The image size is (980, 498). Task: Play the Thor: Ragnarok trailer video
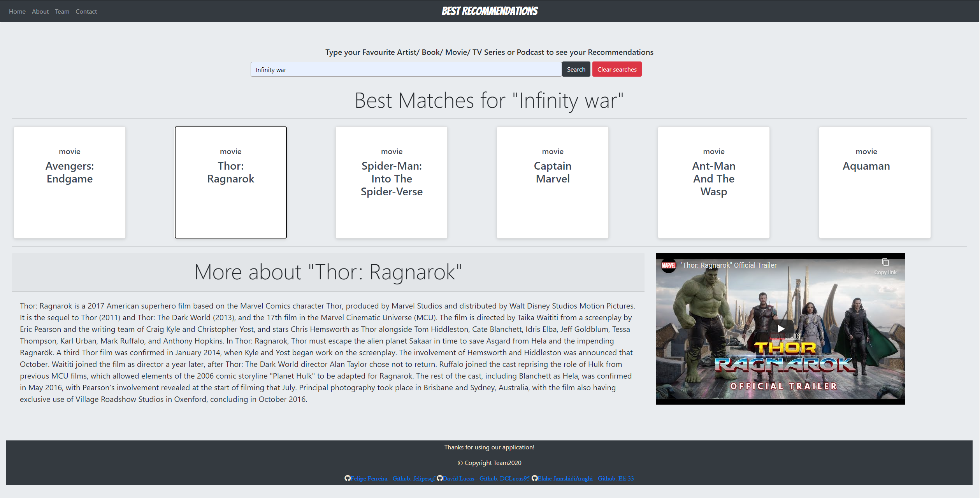pyautogui.click(x=781, y=329)
